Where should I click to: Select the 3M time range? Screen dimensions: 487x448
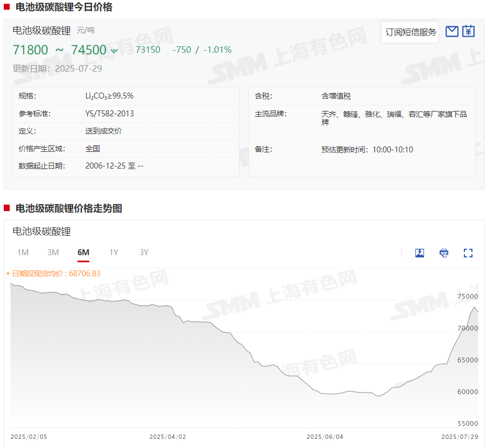pyautogui.click(x=53, y=253)
